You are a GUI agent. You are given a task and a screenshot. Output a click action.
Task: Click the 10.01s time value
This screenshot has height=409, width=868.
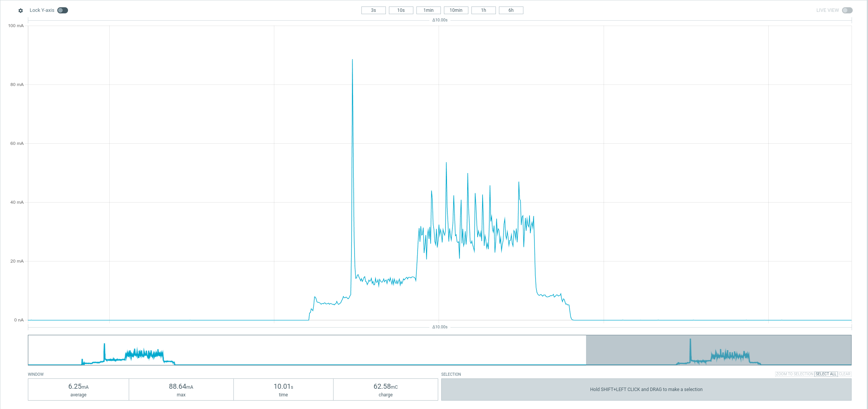click(x=283, y=387)
